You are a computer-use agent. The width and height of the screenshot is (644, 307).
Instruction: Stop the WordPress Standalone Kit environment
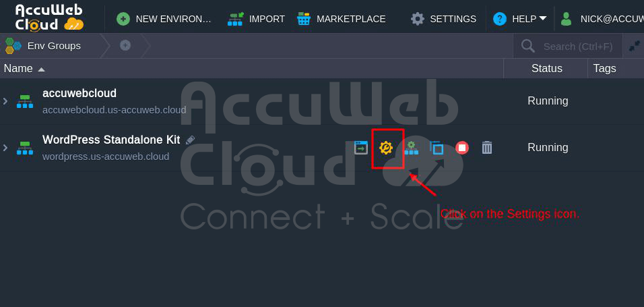coord(462,147)
